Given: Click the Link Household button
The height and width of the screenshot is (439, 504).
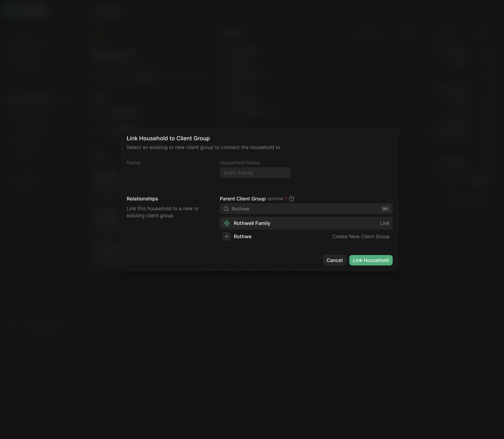Looking at the screenshot, I should coord(371,260).
